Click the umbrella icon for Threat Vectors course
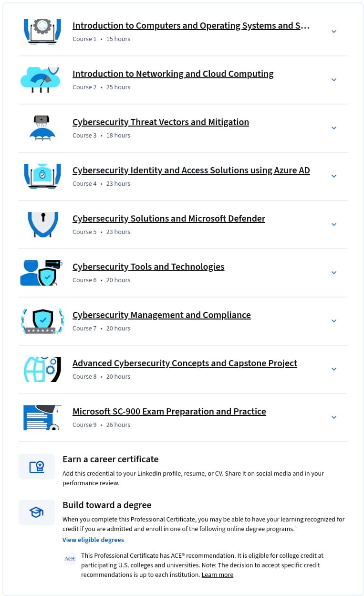This screenshot has height=596, width=364. 42,128
